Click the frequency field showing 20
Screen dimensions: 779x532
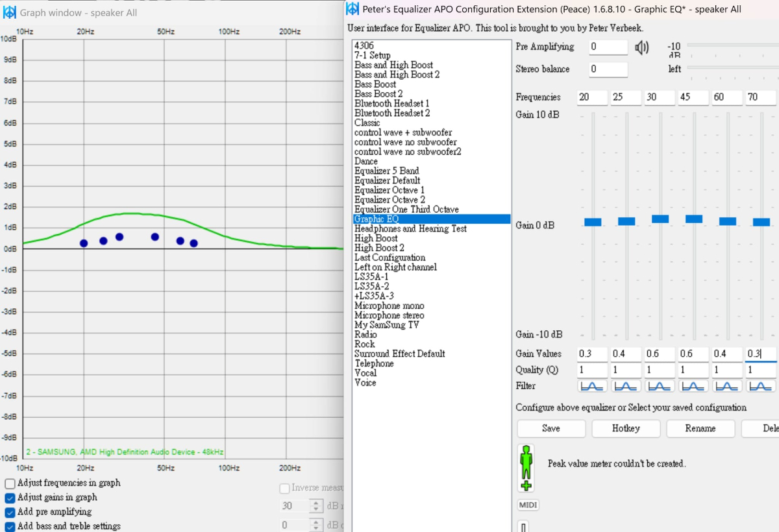592,97
